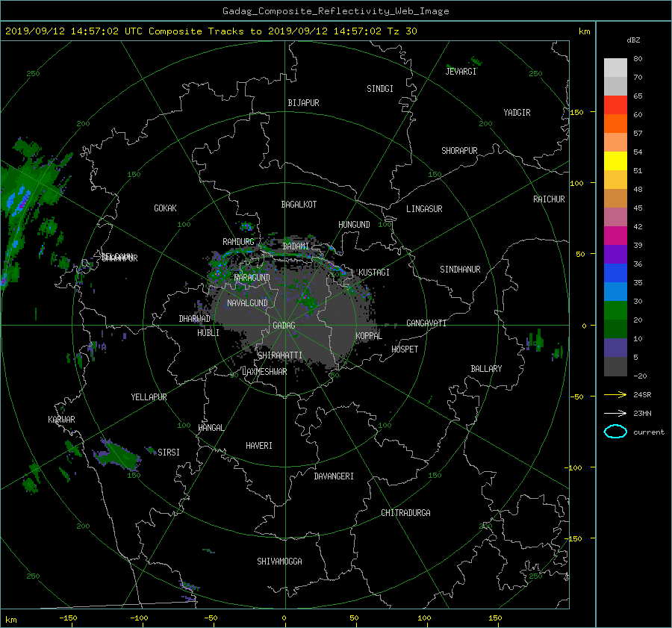Click the current legend label

click(x=648, y=432)
